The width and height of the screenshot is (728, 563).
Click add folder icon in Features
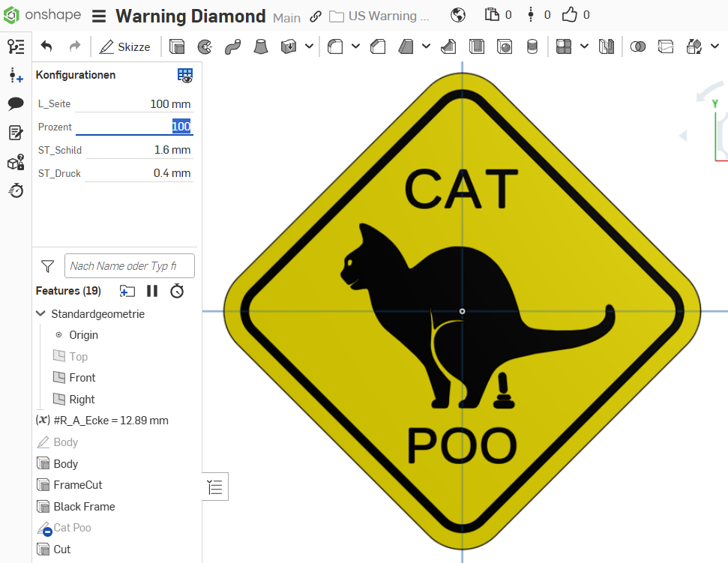point(127,291)
